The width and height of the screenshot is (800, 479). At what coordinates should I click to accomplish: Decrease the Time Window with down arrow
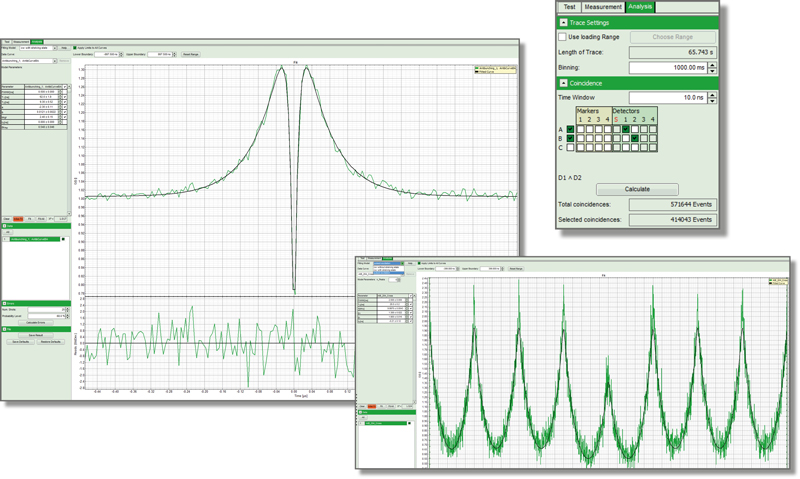[712, 100]
